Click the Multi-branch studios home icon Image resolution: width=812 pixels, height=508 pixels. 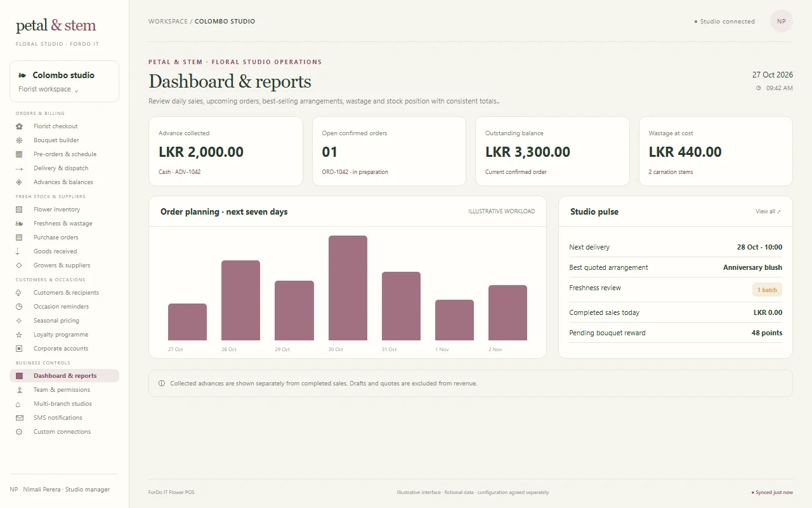[19, 404]
